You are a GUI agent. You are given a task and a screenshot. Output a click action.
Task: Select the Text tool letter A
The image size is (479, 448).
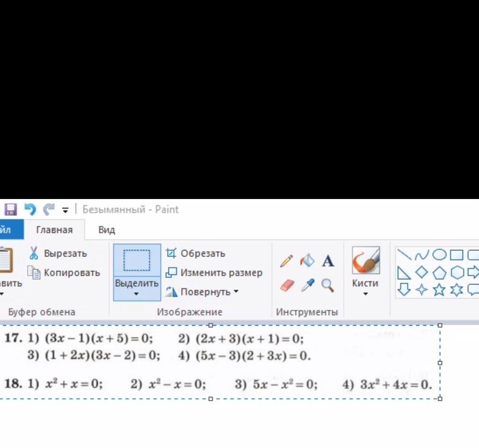tap(328, 261)
